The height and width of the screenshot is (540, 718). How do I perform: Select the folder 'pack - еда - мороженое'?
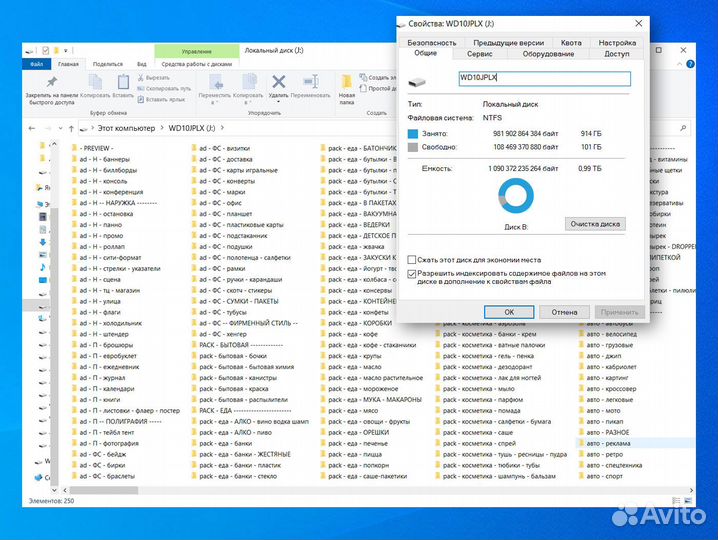359,389
